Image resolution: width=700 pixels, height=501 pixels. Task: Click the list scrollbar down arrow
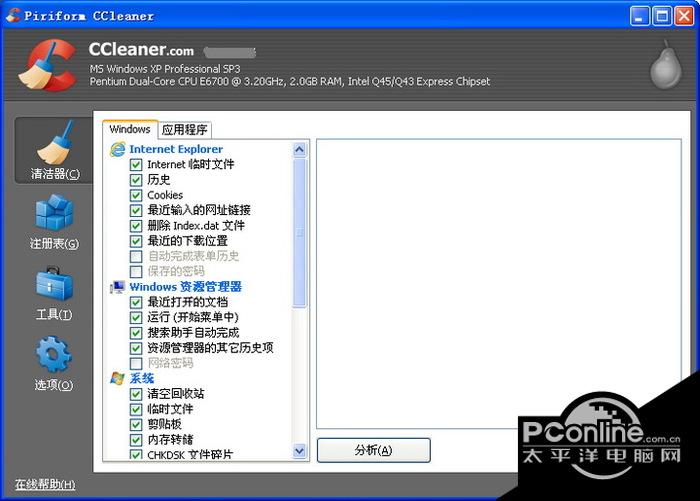coord(300,451)
